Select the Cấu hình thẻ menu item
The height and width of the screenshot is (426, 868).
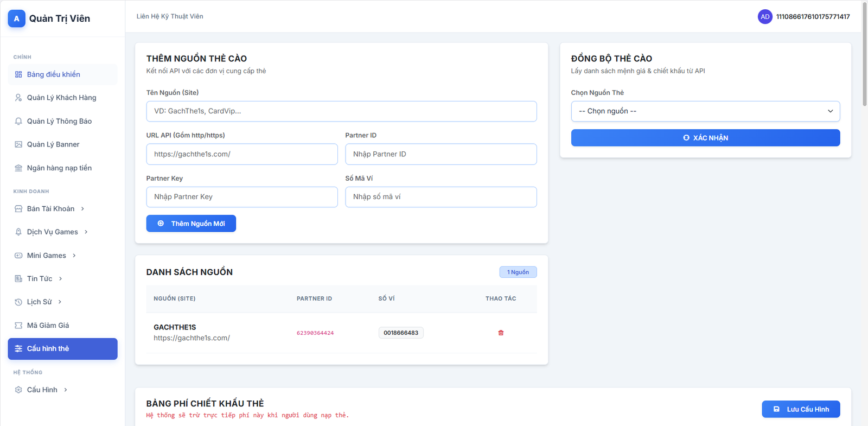[62, 349]
